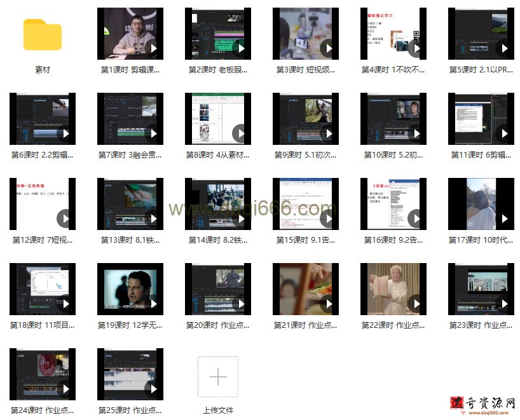
Task: Click the file name 第24课时 作业点...
Action: pyautogui.click(x=43, y=410)
